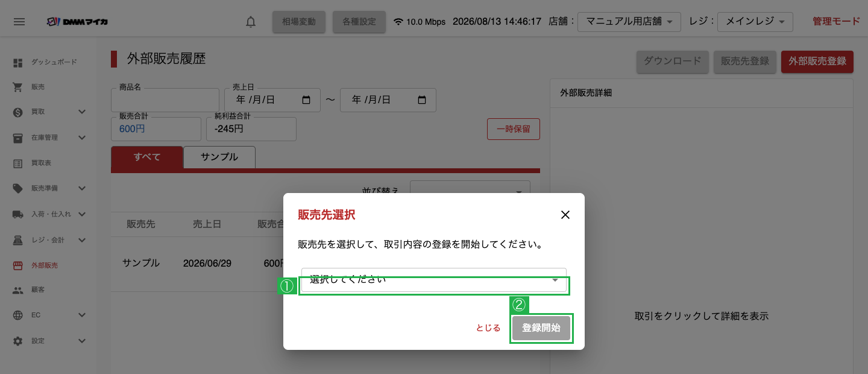The image size is (868, 374).
Task: Close the 販売先選択 dialog
Action: pos(565,215)
